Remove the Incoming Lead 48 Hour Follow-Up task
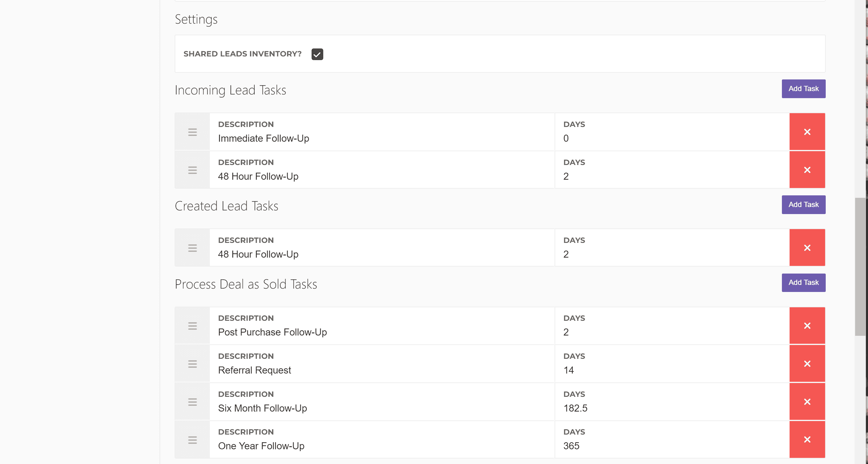The height and width of the screenshot is (464, 868). 807,170
